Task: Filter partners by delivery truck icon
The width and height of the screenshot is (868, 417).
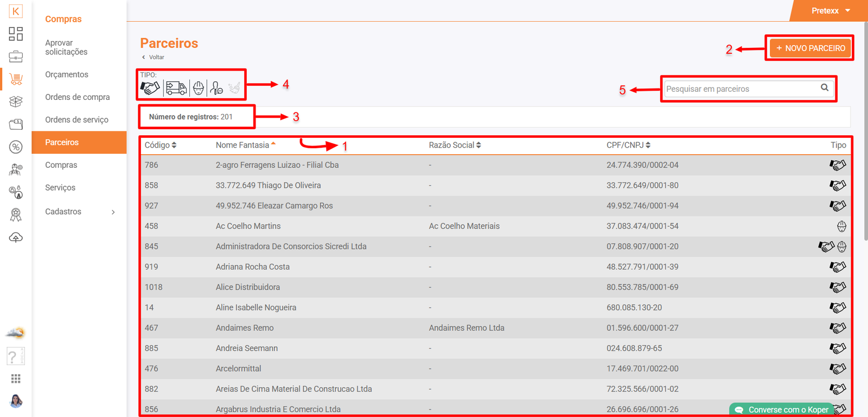Action: [x=176, y=88]
